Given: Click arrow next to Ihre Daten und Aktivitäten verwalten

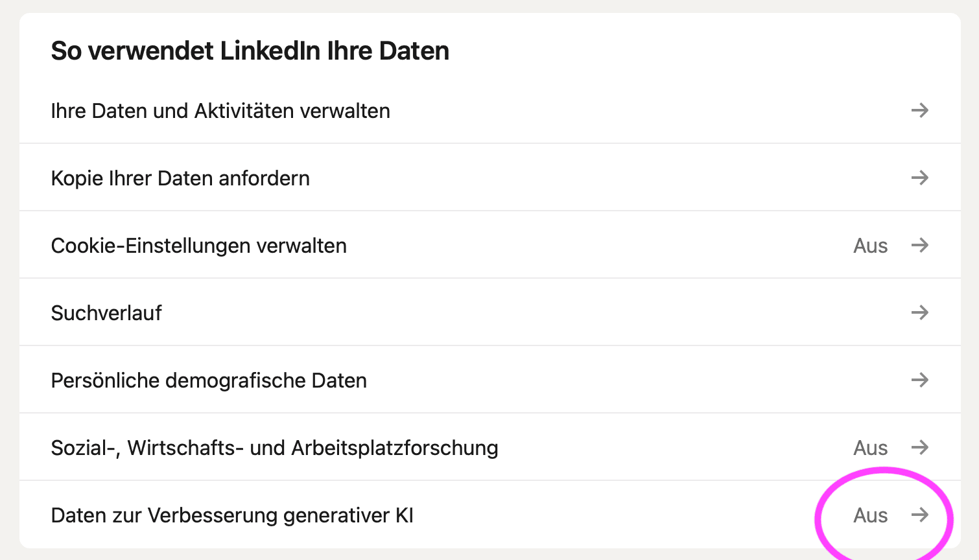Looking at the screenshot, I should point(919,110).
